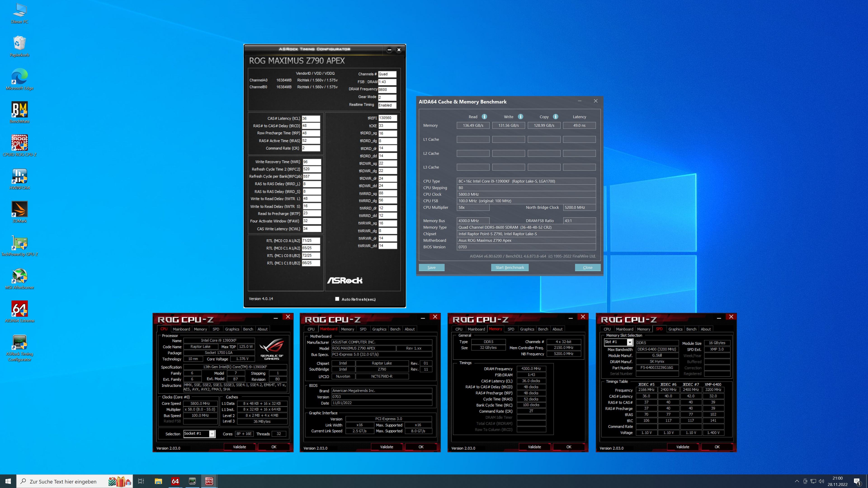Viewport: 868px width, 488px height.
Task: Open the Slot #1 memory slot dropdown
Action: [x=630, y=342]
